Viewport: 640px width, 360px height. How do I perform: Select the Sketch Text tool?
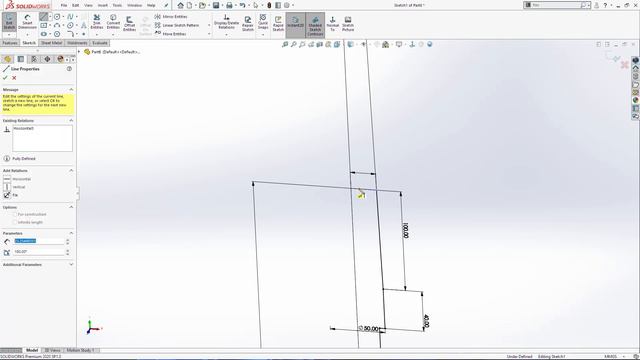coord(84,25)
